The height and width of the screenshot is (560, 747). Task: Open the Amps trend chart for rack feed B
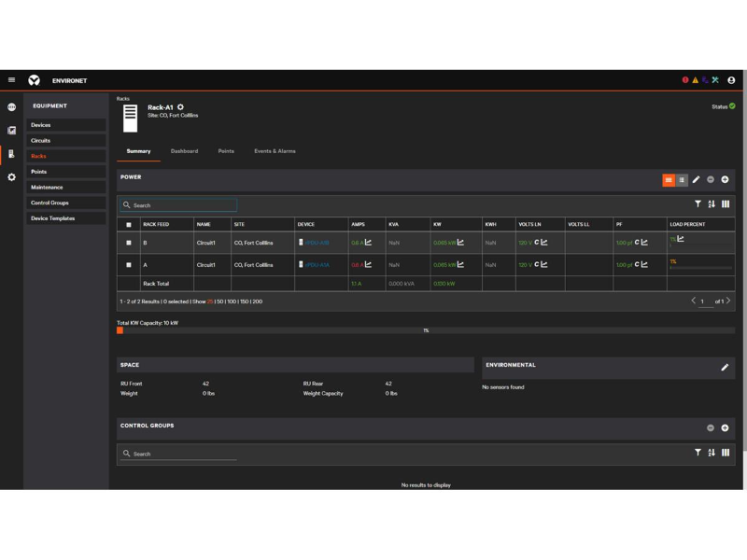tap(368, 243)
